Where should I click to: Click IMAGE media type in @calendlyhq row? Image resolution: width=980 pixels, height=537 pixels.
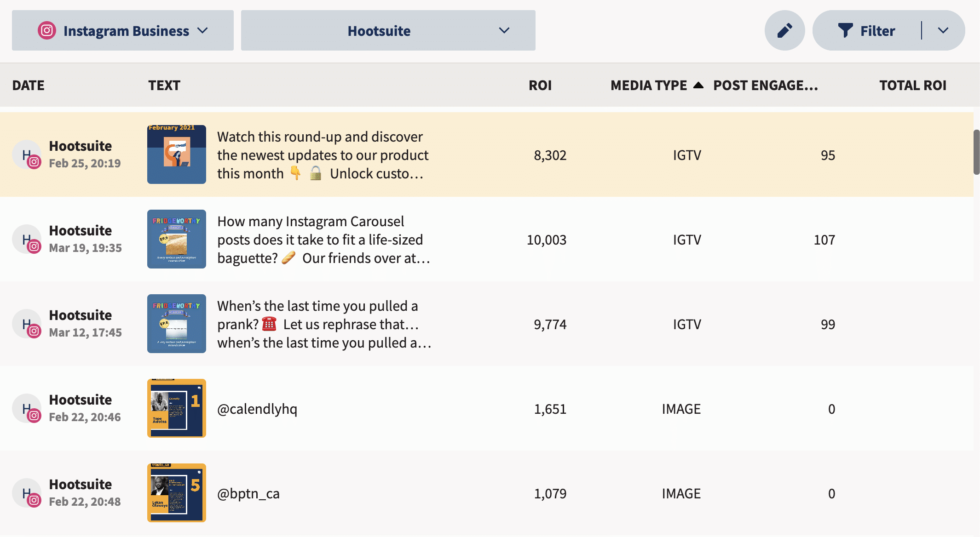pyautogui.click(x=681, y=409)
